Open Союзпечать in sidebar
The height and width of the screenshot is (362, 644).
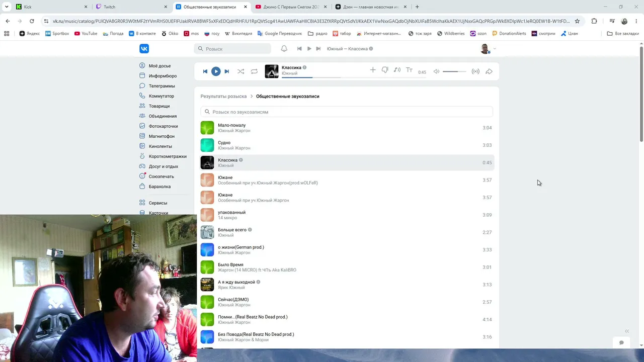[x=161, y=176]
